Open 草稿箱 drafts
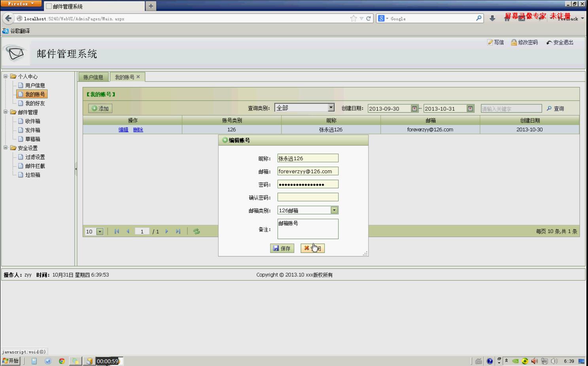The image size is (588, 366). pyautogui.click(x=29, y=139)
